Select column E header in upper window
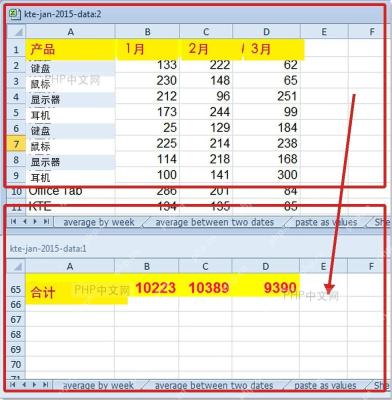The width and height of the screenshot is (392, 400). point(324,32)
